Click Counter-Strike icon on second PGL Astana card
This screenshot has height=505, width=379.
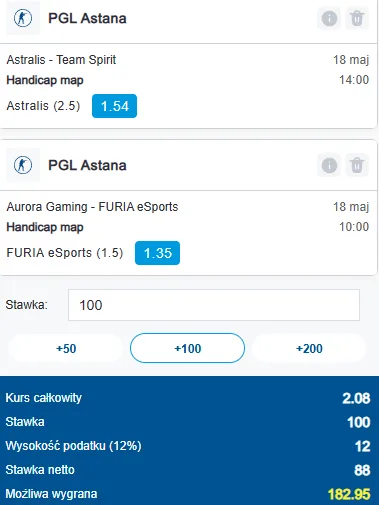(23, 165)
